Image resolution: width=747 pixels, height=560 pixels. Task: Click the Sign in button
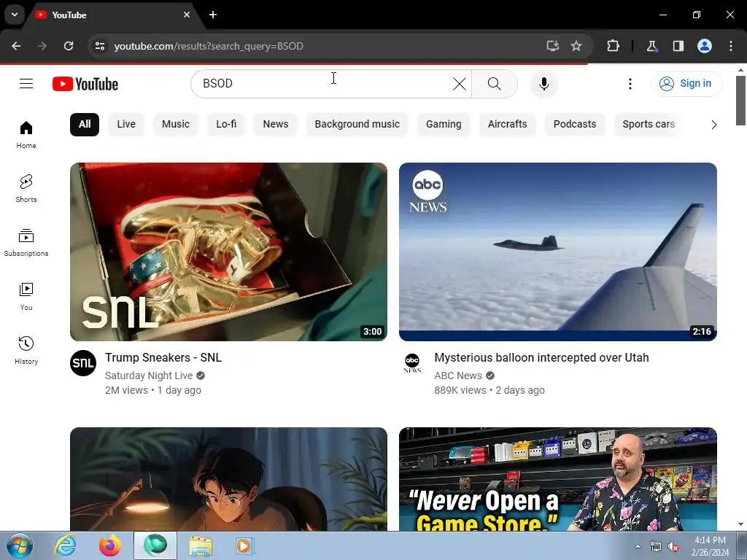click(x=686, y=84)
